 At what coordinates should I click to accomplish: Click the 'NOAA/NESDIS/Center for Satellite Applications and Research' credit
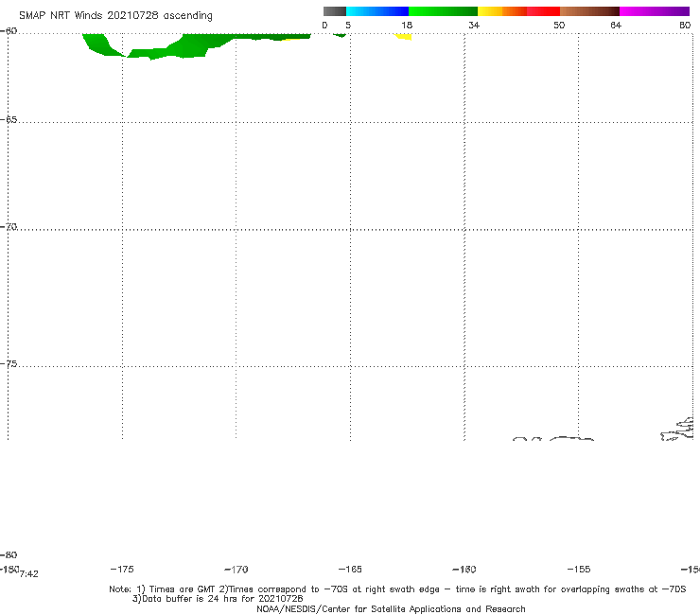click(391, 608)
